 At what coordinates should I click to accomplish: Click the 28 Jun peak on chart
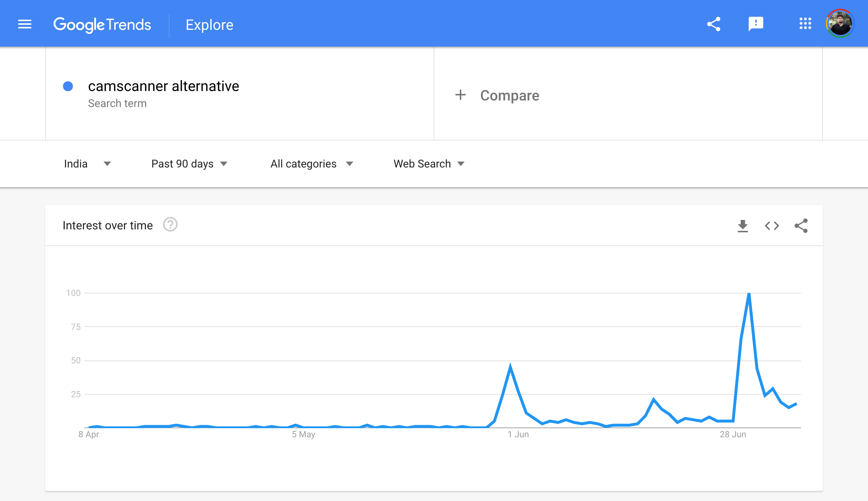[x=749, y=293]
